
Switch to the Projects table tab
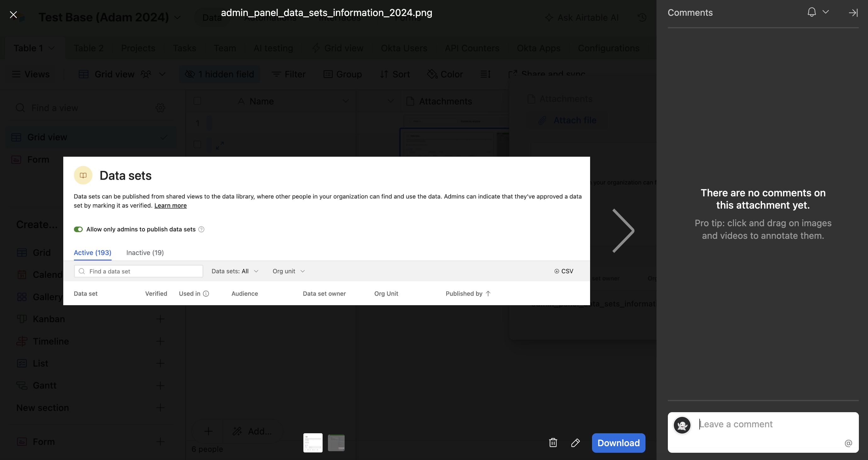click(x=138, y=48)
